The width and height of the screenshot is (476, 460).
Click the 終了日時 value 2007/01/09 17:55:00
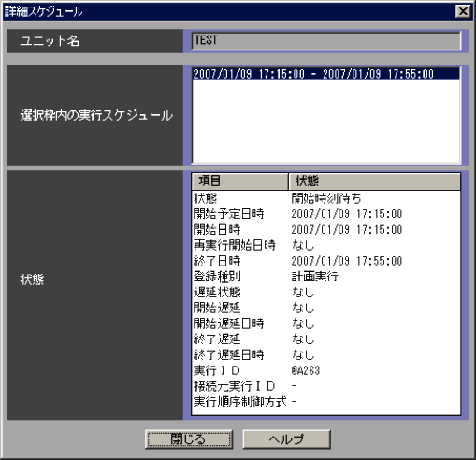347,261
